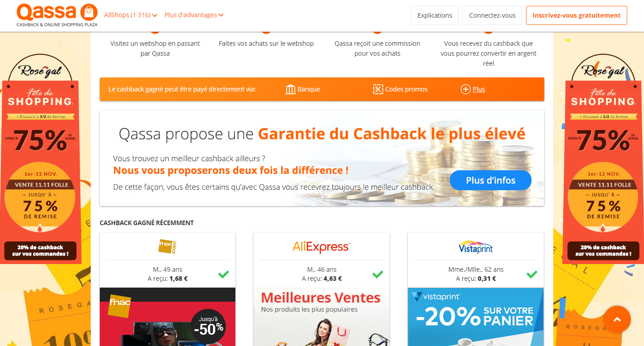Click the scissors coupon icon for Codes promos

pyautogui.click(x=378, y=89)
